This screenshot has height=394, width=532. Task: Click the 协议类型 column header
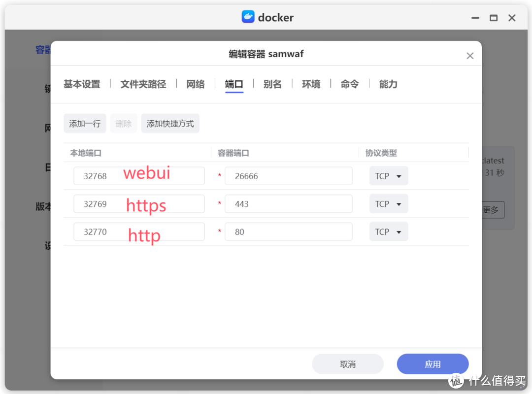[381, 153]
